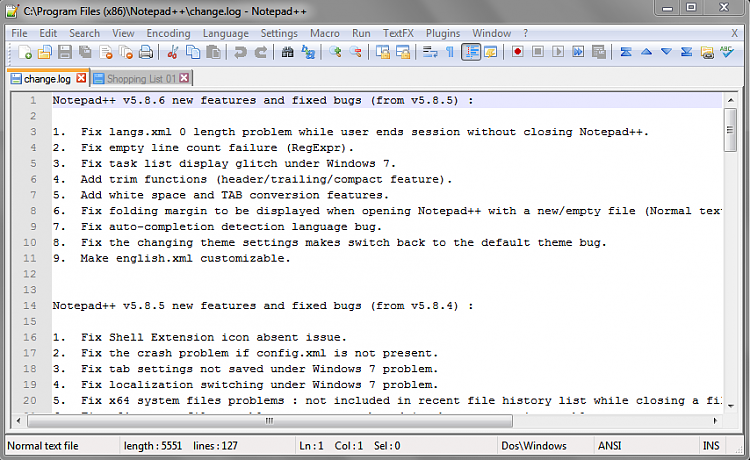The image size is (750, 460).
Task: Zoom out with the magnifier minus icon
Action: (355, 52)
